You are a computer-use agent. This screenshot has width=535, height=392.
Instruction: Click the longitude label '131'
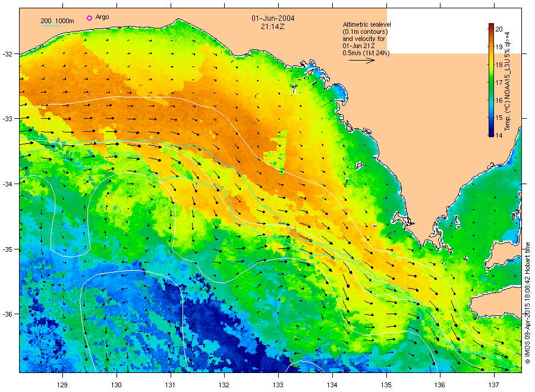(x=170, y=385)
